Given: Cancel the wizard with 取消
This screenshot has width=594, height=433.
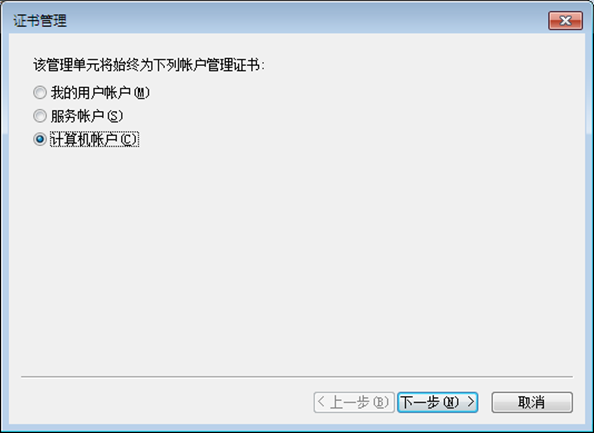Looking at the screenshot, I should click(532, 402).
